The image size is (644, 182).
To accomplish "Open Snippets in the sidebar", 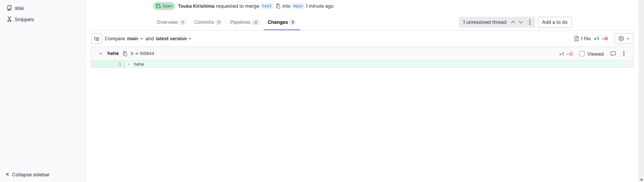I will (x=24, y=19).
